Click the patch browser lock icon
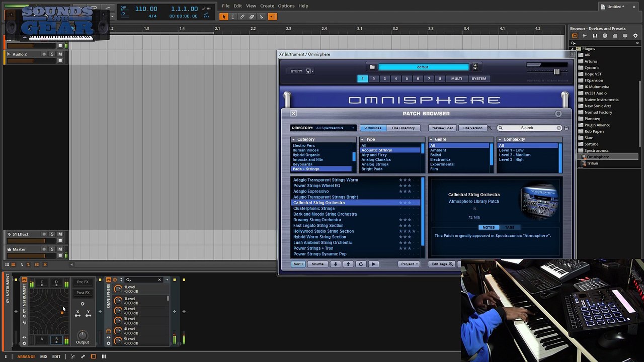The height and width of the screenshot is (362, 644). click(566, 128)
